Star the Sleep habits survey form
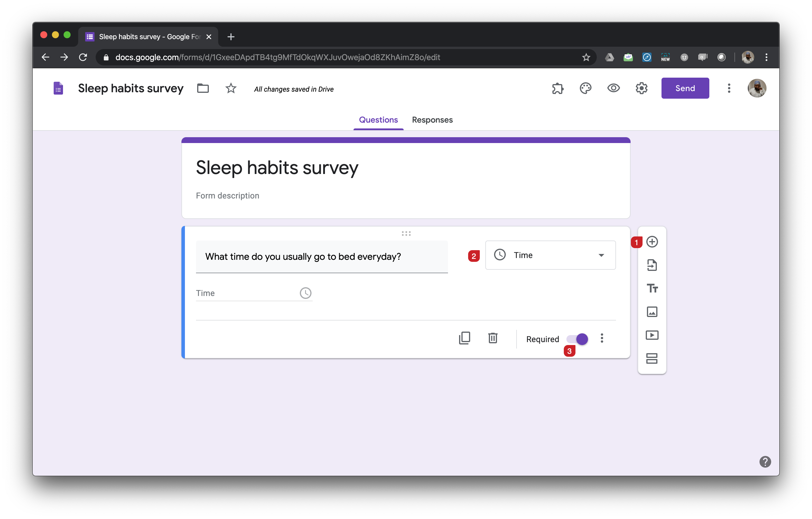Image resolution: width=812 pixels, height=519 pixels. click(x=231, y=88)
